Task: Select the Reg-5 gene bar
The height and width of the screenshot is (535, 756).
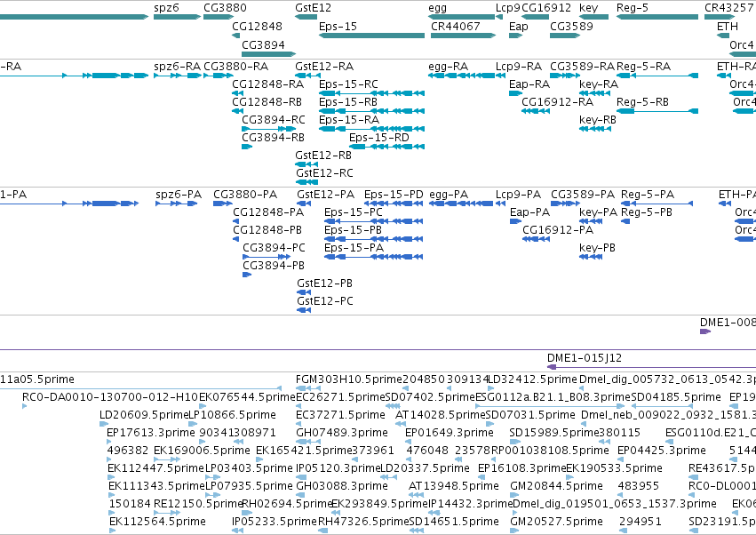Action: 657,17
